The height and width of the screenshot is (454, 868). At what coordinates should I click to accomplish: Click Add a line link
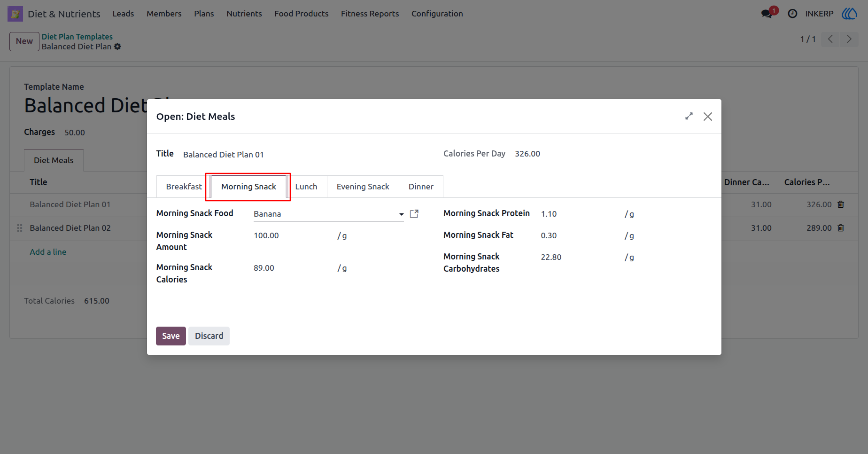48,252
